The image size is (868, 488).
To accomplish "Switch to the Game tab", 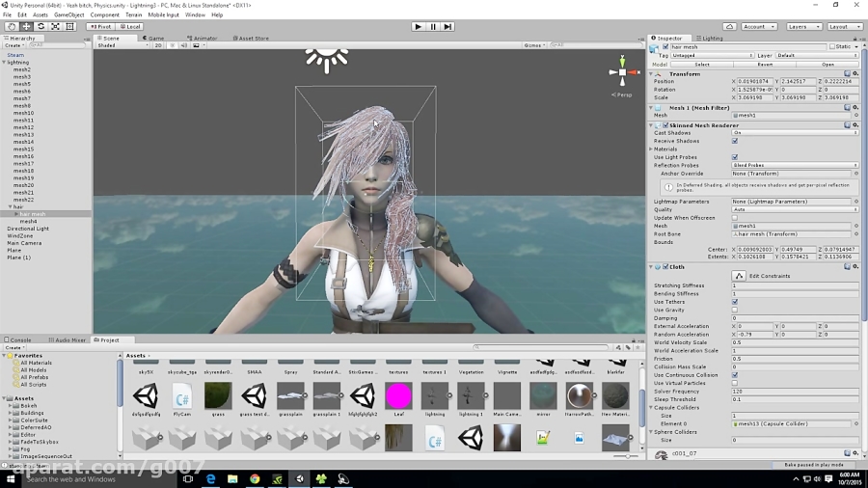I will (x=153, y=39).
